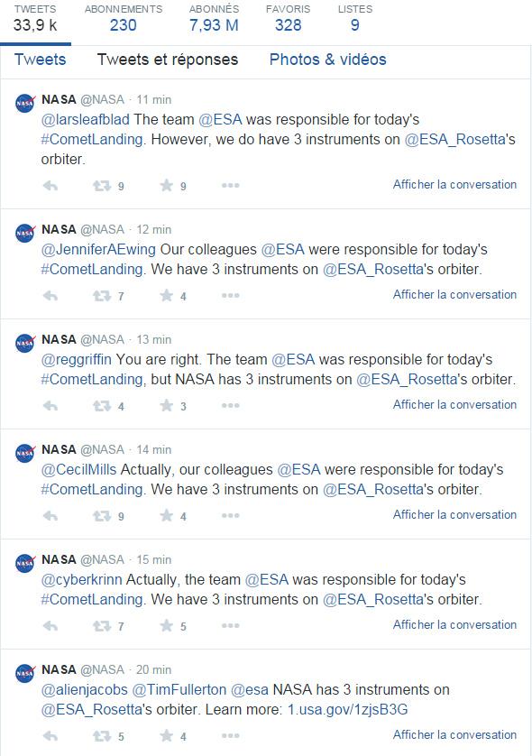Favorite the @larsleafblad tweet with the star

(x=166, y=185)
